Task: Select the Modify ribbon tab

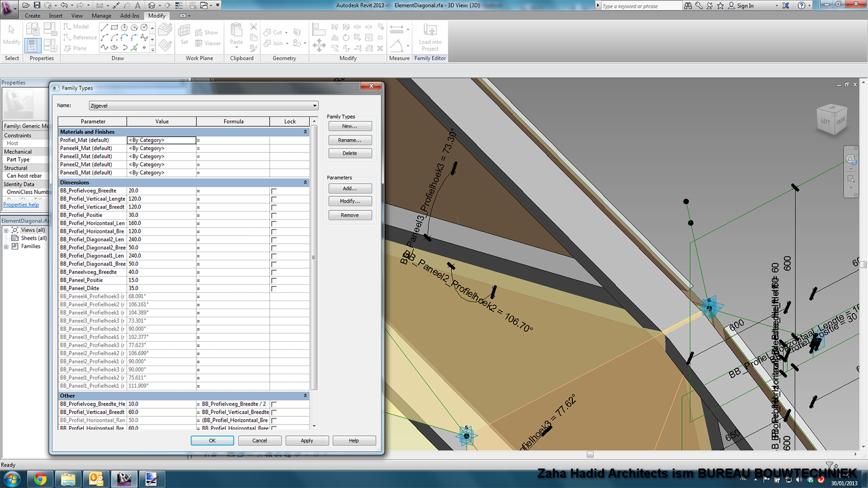Action: tap(157, 16)
